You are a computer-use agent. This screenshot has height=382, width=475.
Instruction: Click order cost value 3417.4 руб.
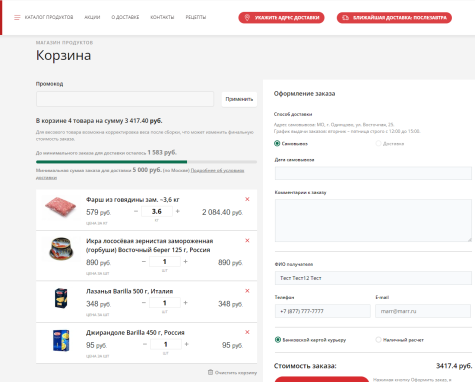click(x=454, y=366)
